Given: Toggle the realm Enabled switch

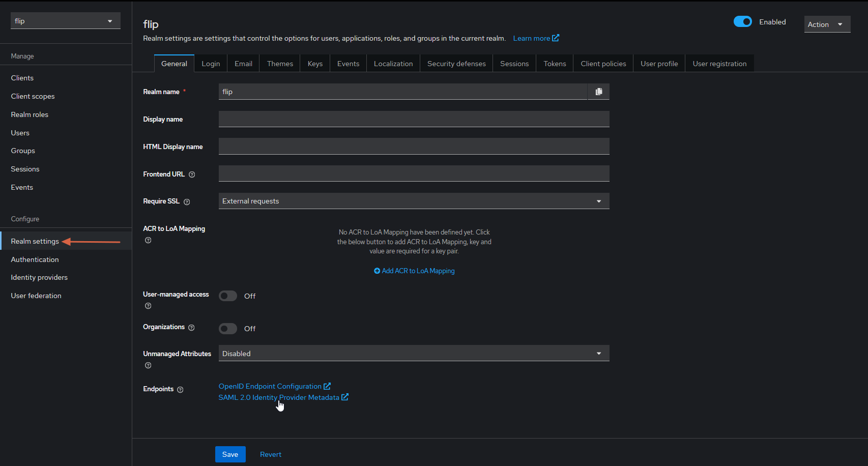Looking at the screenshot, I should (742, 21).
